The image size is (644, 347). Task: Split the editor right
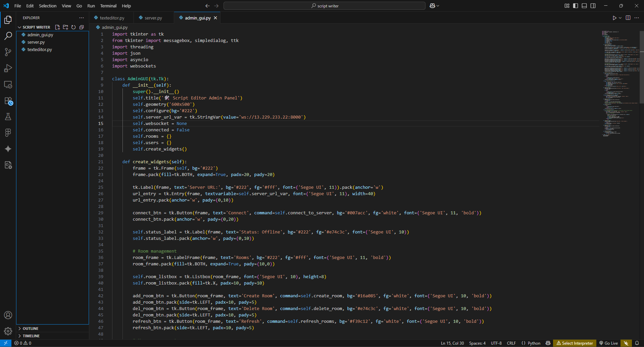click(x=628, y=18)
